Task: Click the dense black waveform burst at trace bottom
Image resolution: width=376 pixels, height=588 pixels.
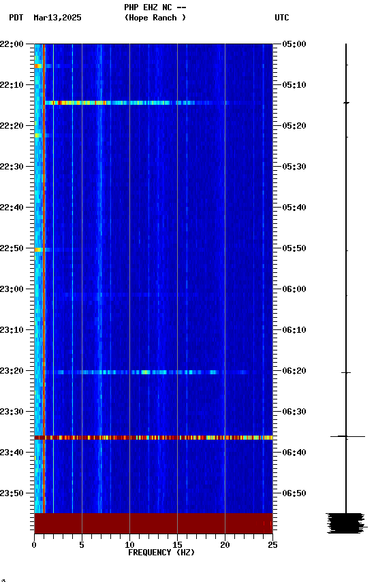Action: 346,523
